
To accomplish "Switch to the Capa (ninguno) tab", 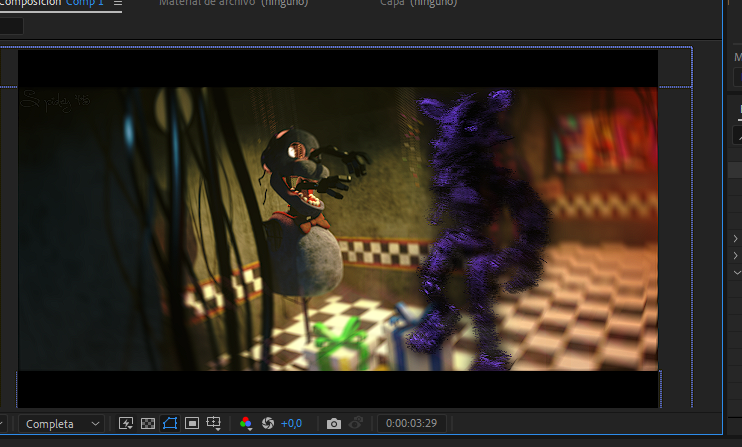I will pos(418,3).
